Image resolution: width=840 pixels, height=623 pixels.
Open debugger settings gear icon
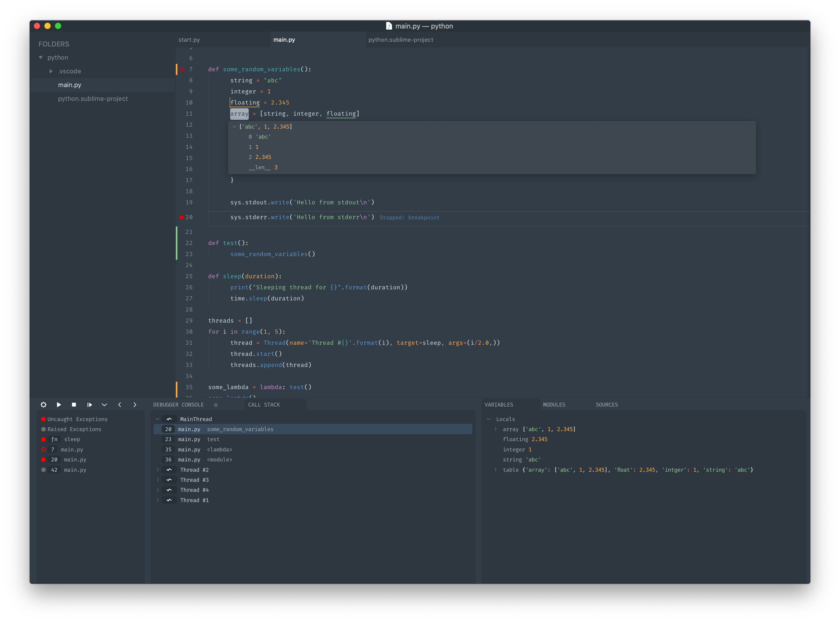43,405
